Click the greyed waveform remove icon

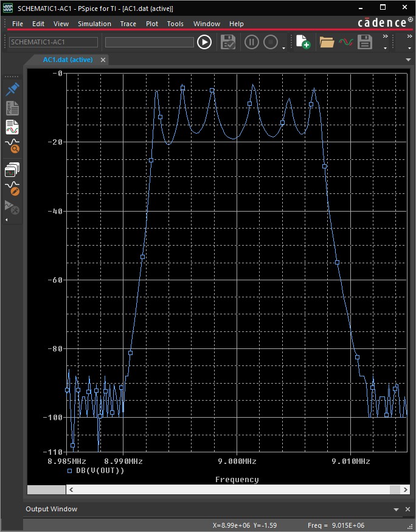[x=12, y=207]
